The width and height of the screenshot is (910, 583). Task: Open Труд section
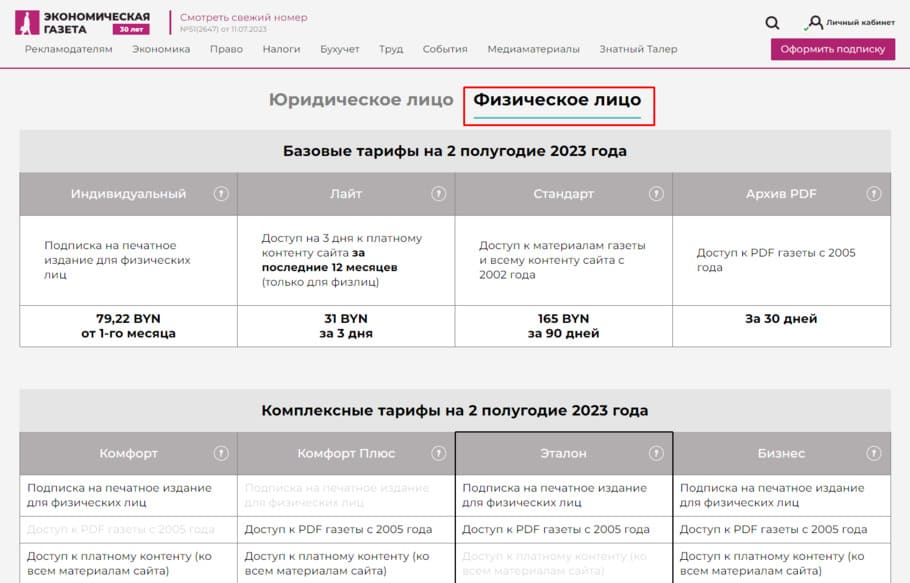pyautogui.click(x=391, y=49)
